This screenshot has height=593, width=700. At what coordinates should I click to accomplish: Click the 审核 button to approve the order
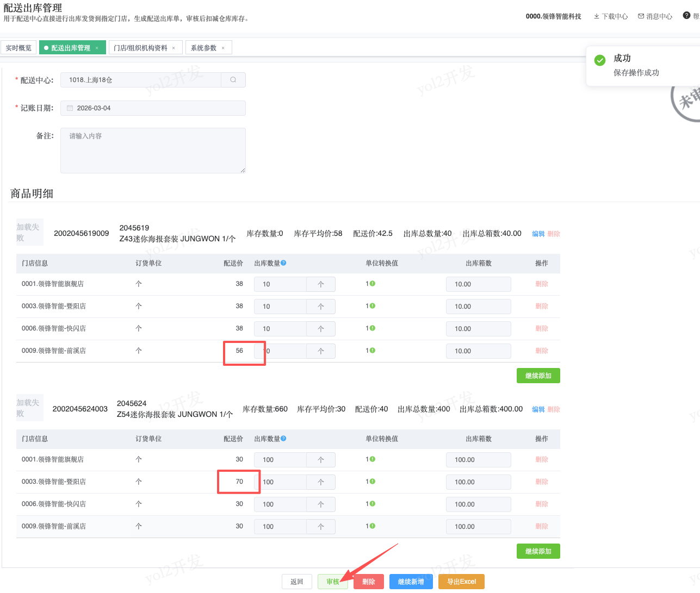[333, 582]
